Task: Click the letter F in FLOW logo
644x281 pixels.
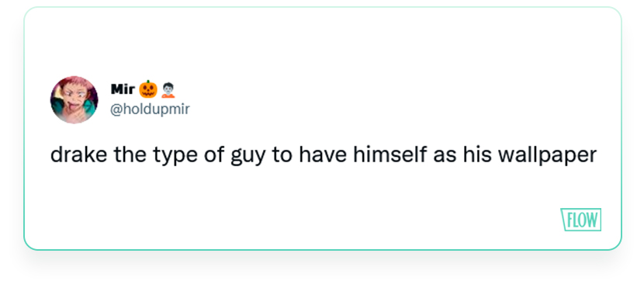Action: click(x=570, y=220)
